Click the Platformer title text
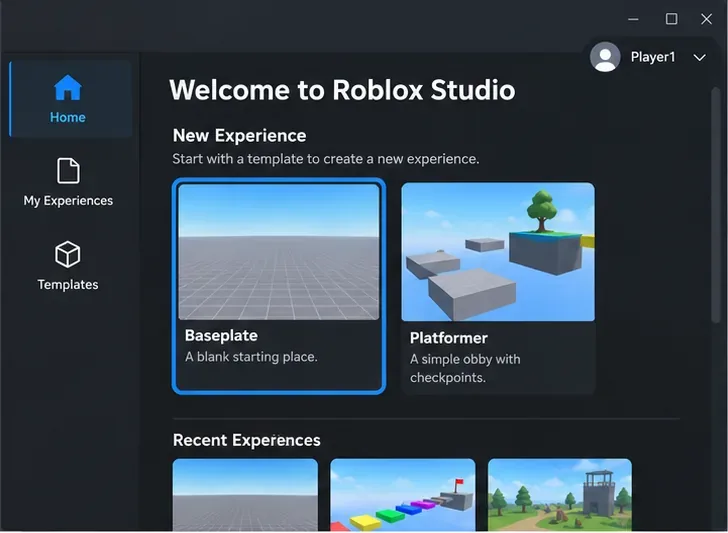The height and width of the screenshot is (533, 728). 448,338
